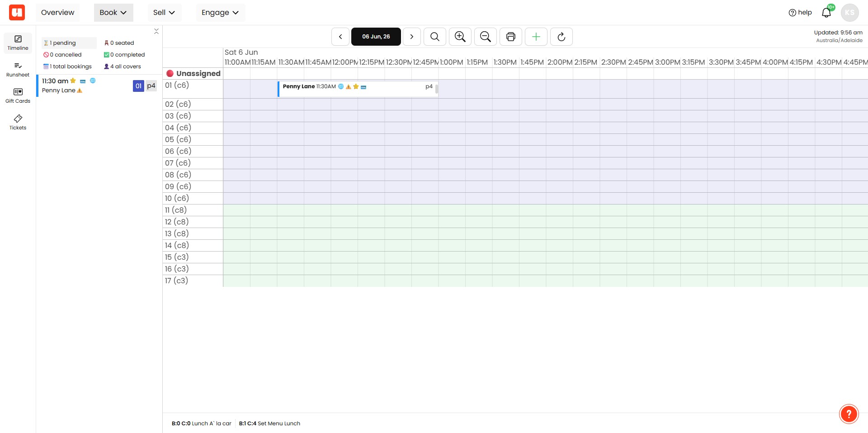Image resolution: width=868 pixels, height=433 pixels.
Task: Click the warning icon beside Penny Lane in list
Action: pyautogui.click(x=80, y=90)
